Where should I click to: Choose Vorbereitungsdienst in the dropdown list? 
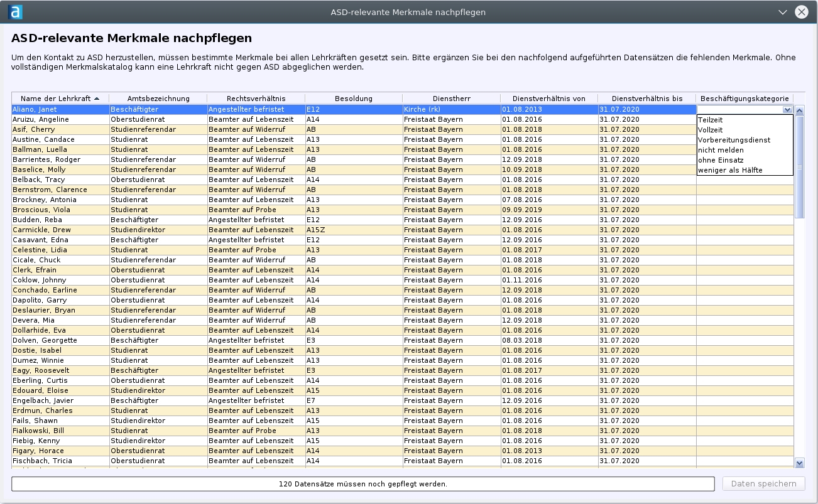(x=744, y=140)
